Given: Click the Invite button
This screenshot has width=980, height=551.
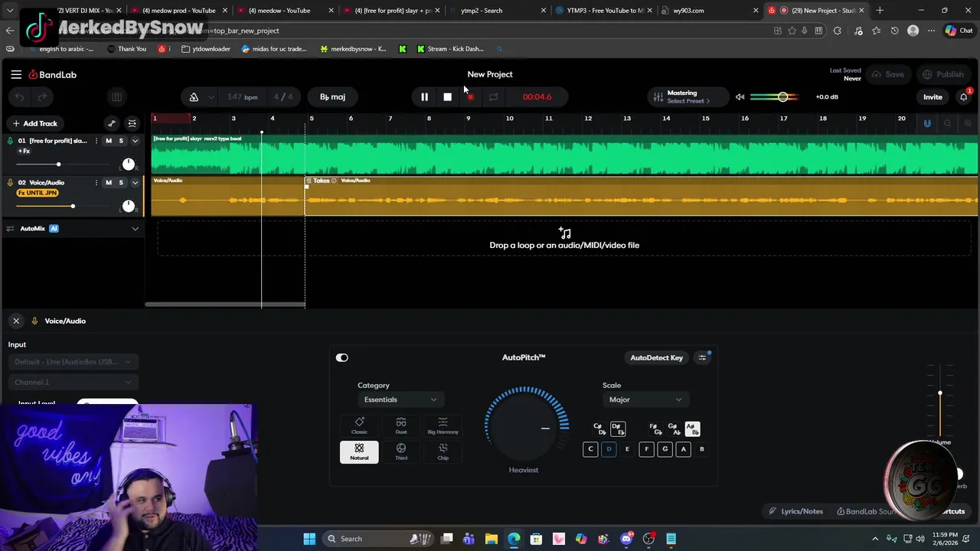Looking at the screenshot, I should coord(933,97).
